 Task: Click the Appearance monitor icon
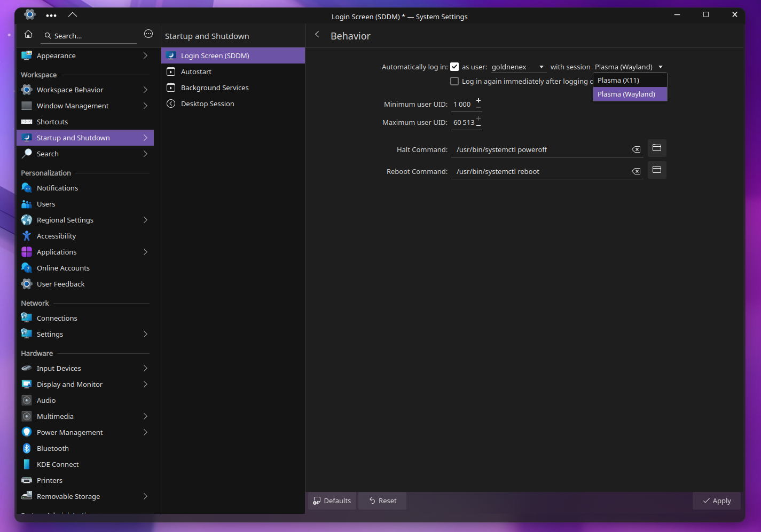point(27,55)
